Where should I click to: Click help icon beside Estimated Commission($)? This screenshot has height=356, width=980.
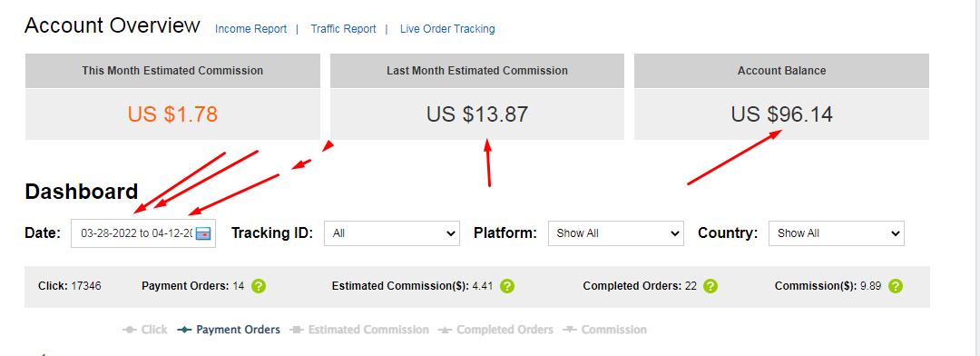[507, 286]
